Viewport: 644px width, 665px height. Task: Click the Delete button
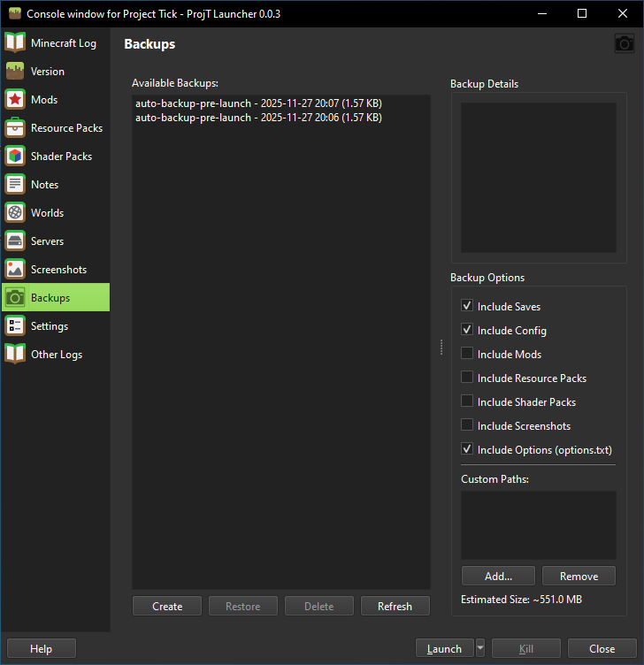click(x=319, y=606)
